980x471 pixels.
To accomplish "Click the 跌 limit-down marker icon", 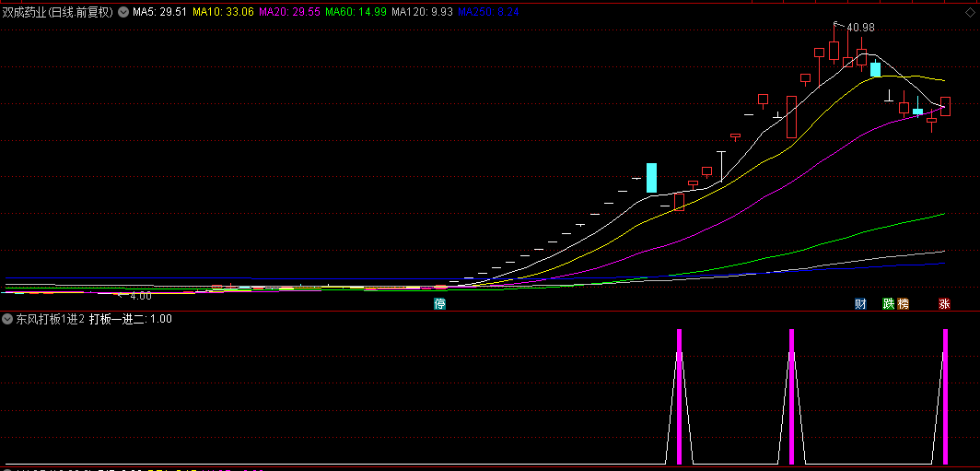I will tap(889, 304).
